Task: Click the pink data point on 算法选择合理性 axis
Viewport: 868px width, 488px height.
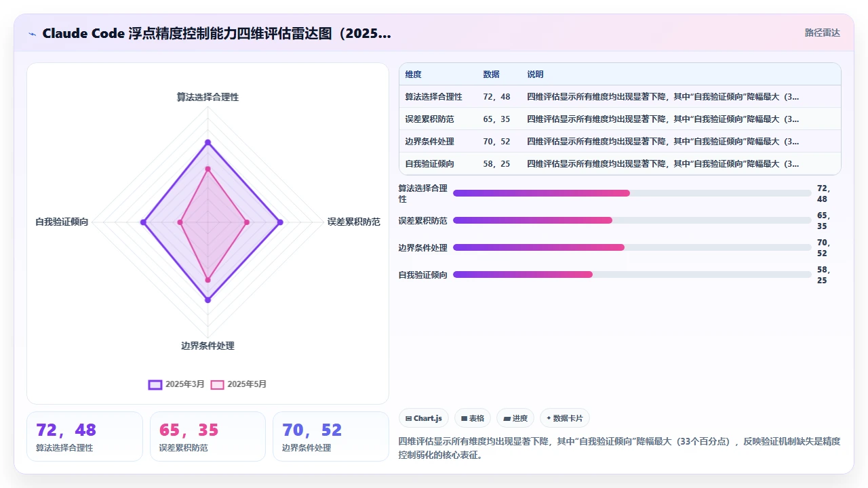Action: pos(208,169)
